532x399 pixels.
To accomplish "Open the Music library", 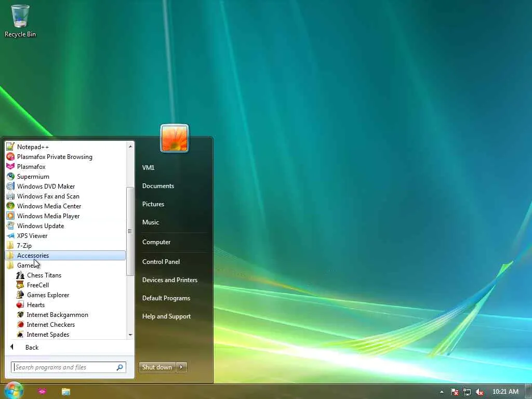I will coord(151,222).
